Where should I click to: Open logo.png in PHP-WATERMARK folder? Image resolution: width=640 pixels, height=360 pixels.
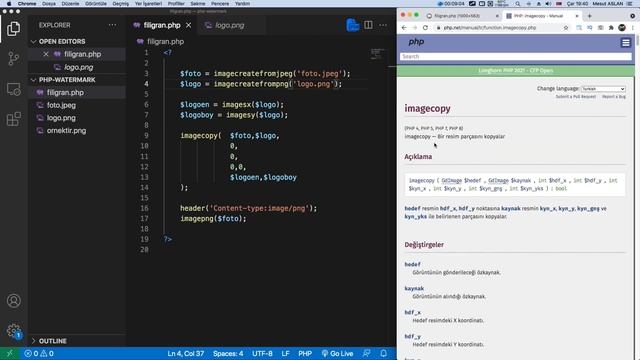point(61,118)
